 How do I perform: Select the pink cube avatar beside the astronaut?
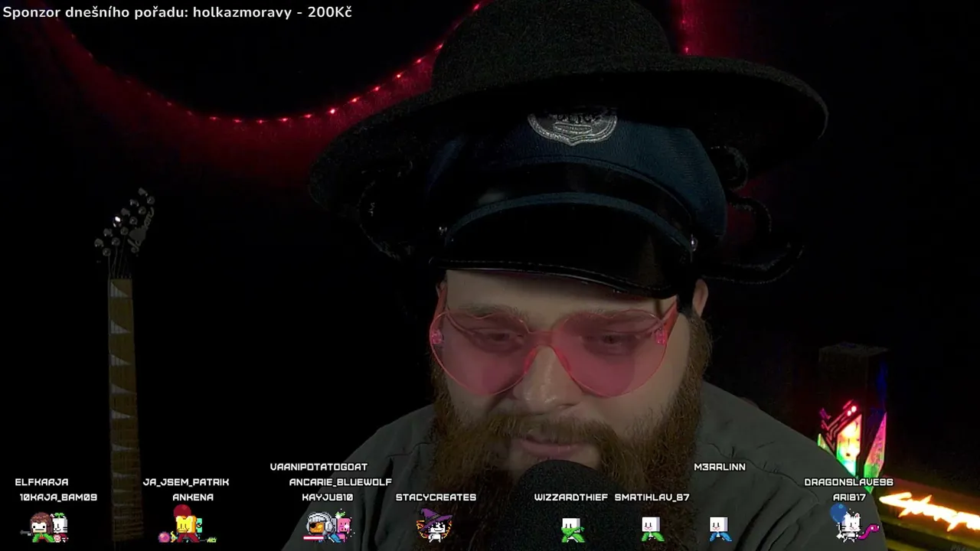(343, 527)
